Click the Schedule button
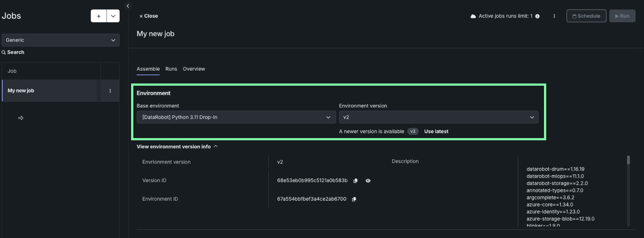The width and height of the screenshot is (644, 238). pos(586,16)
